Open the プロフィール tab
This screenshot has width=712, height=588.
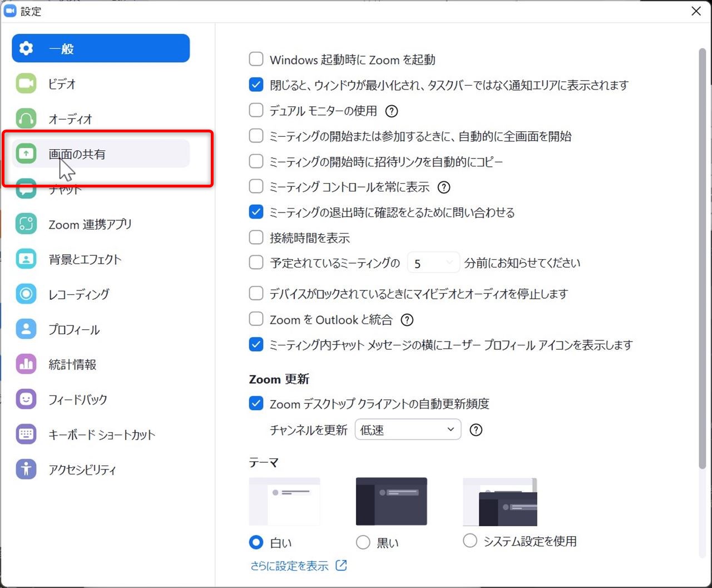(x=101, y=329)
